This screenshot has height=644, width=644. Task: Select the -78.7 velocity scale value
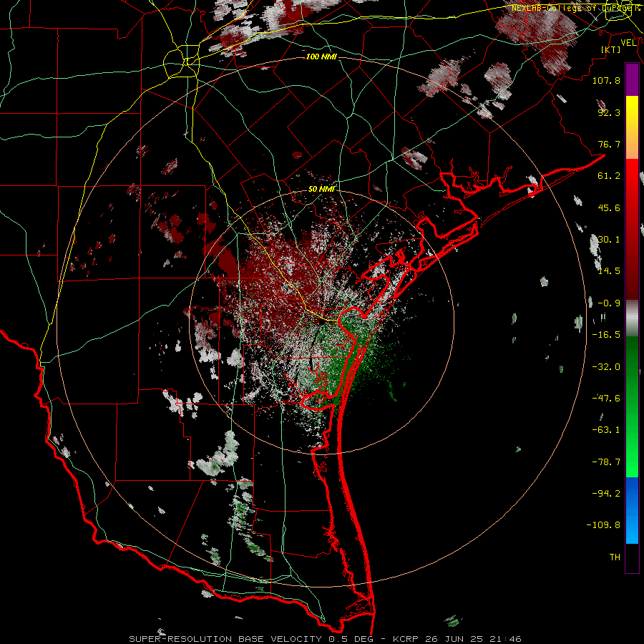pyautogui.click(x=606, y=462)
